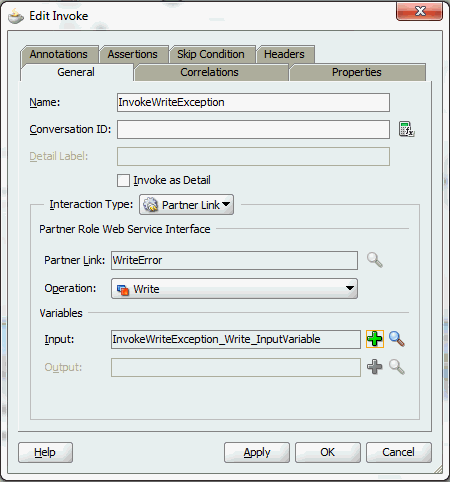Open the Interaction Type Partner Link dropdown

(186, 205)
